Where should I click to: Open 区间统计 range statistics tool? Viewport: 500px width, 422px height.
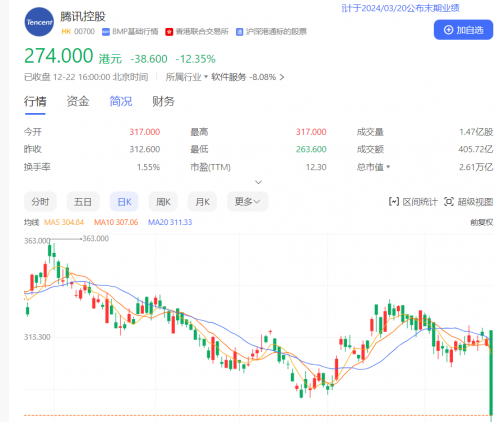[x=413, y=202]
